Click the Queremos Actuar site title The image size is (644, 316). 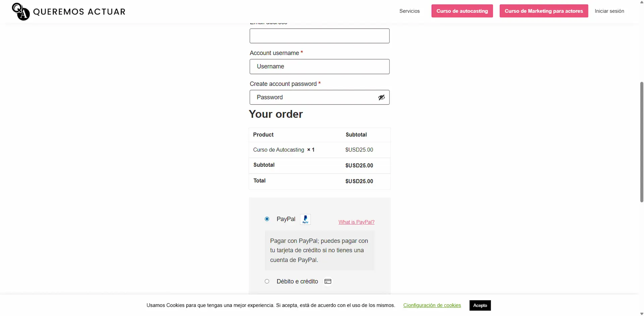pos(79,12)
